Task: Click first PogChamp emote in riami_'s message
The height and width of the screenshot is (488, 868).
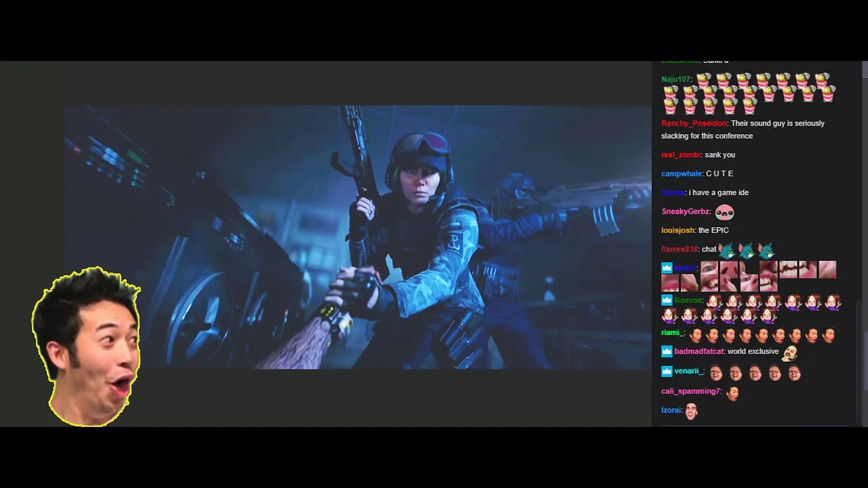Action: point(696,334)
